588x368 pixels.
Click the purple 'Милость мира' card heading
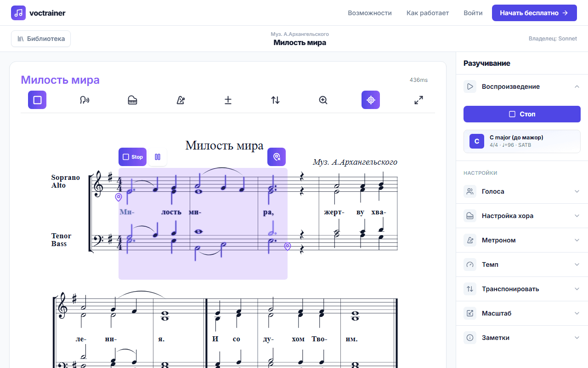coord(60,80)
